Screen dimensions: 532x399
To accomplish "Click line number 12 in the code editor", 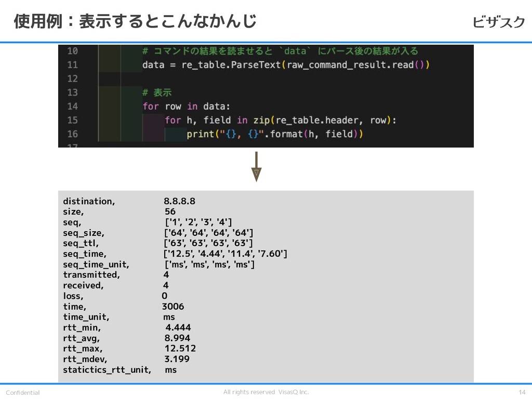I will (72, 79).
